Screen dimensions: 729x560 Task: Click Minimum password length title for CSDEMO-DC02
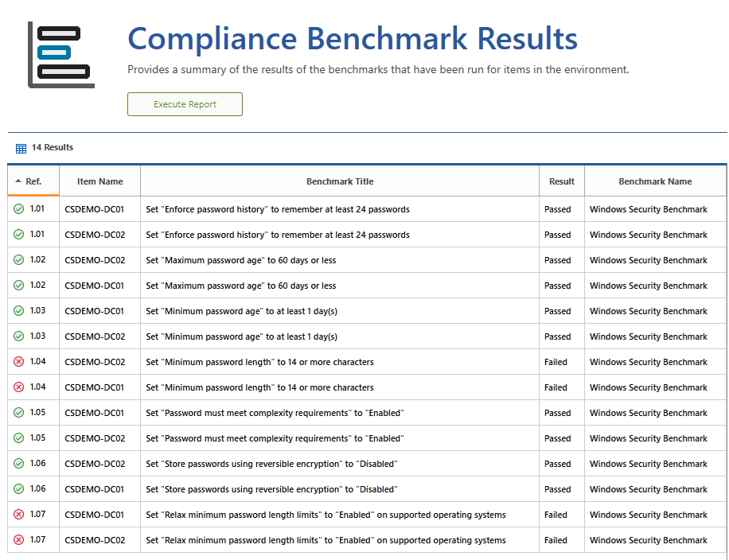pos(259,362)
